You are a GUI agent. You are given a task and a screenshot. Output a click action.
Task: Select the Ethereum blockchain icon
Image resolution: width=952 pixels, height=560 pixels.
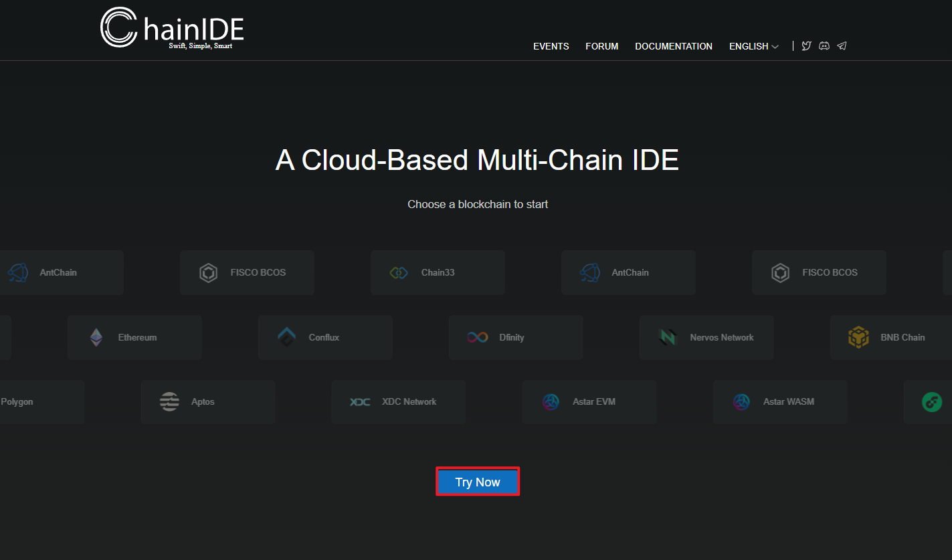coord(97,338)
